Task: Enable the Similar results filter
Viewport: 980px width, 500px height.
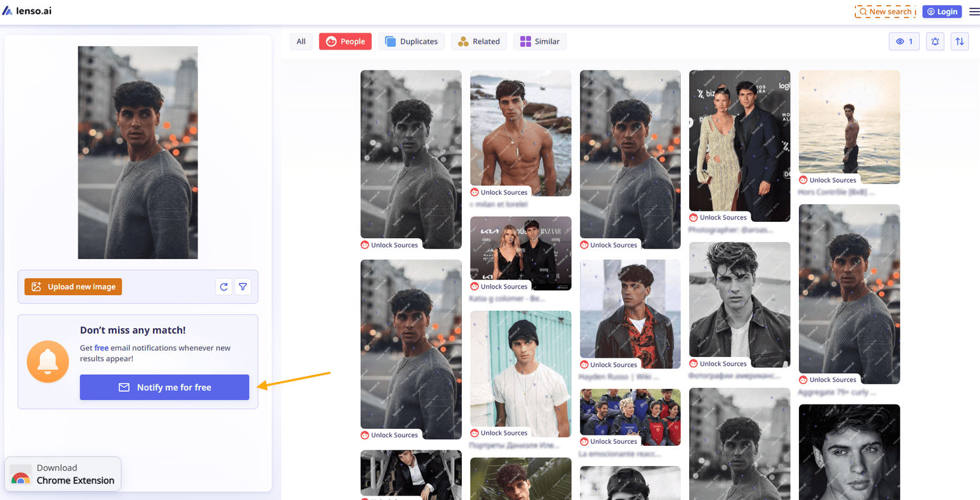Action: click(x=540, y=41)
